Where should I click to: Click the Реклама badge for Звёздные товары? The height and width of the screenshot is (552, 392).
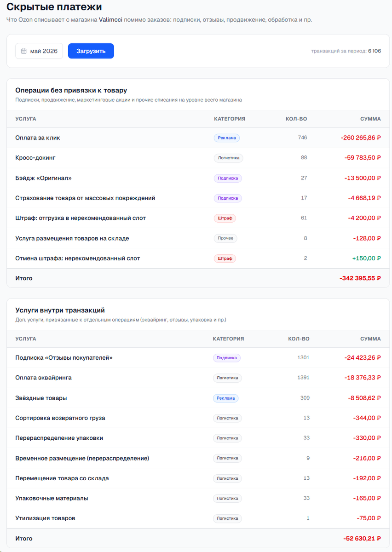(x=225, y=398)
